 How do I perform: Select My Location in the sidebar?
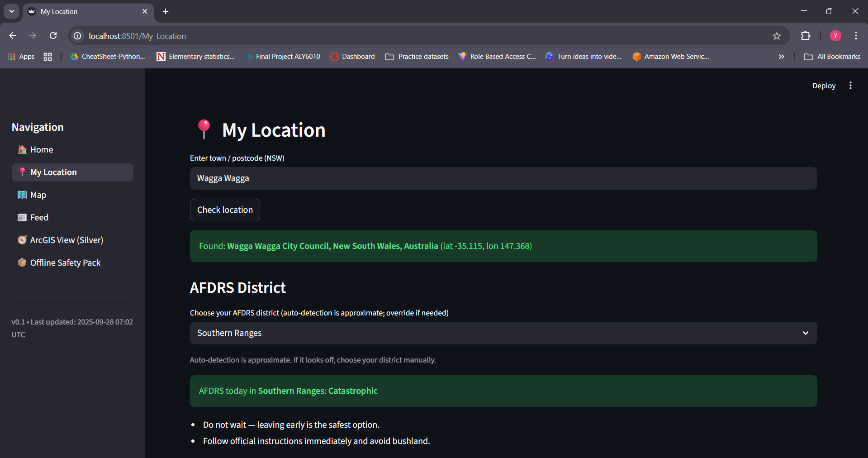(72, 172)
